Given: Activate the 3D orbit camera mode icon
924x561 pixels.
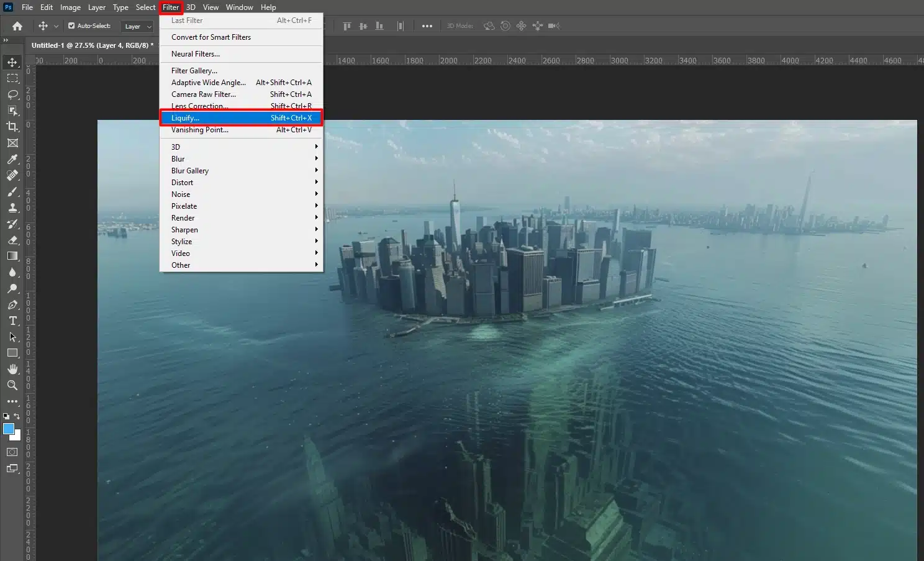Looking at the screenshot, I should coord(489,25).
